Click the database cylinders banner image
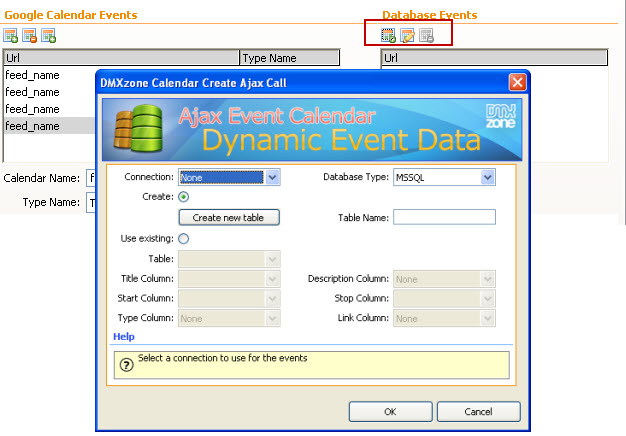The width and height of the screenshot is (626, 436). [139, 128]
